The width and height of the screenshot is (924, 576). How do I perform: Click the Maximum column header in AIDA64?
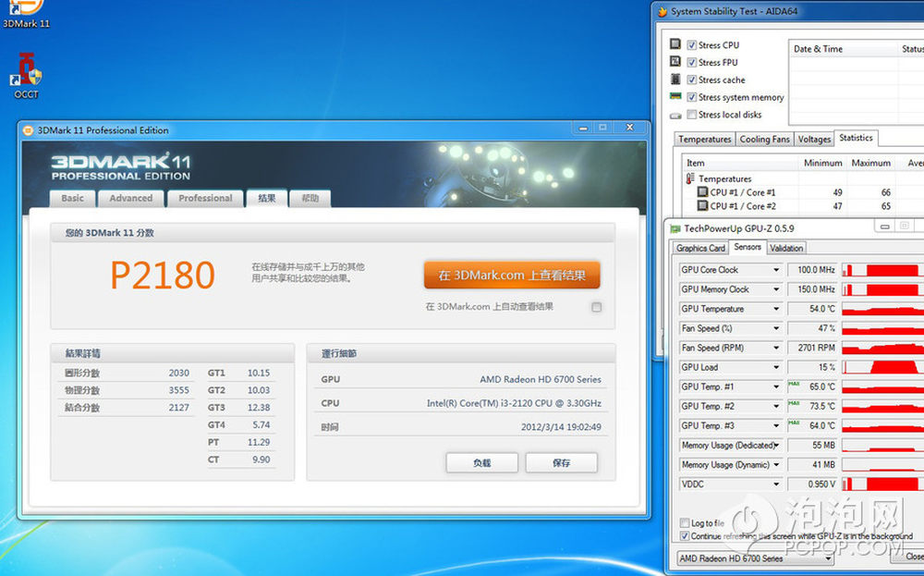tap(870, 163)
